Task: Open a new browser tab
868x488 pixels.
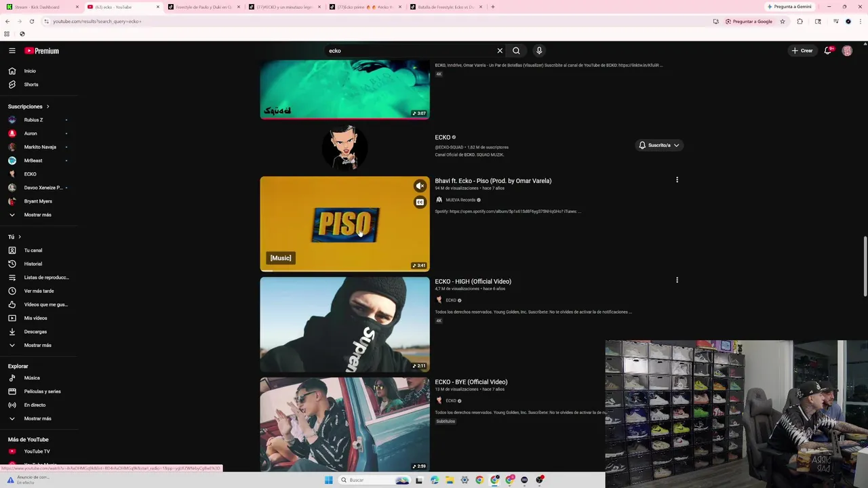Action: [x=493, y=7]
